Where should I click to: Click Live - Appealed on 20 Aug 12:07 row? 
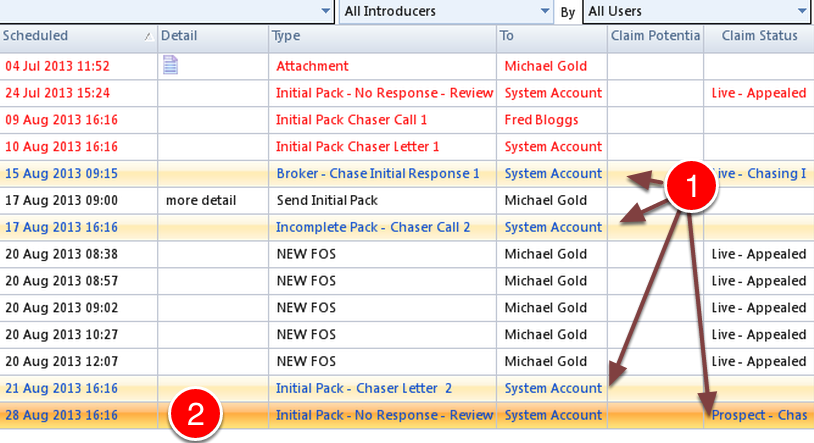(758, 361)
